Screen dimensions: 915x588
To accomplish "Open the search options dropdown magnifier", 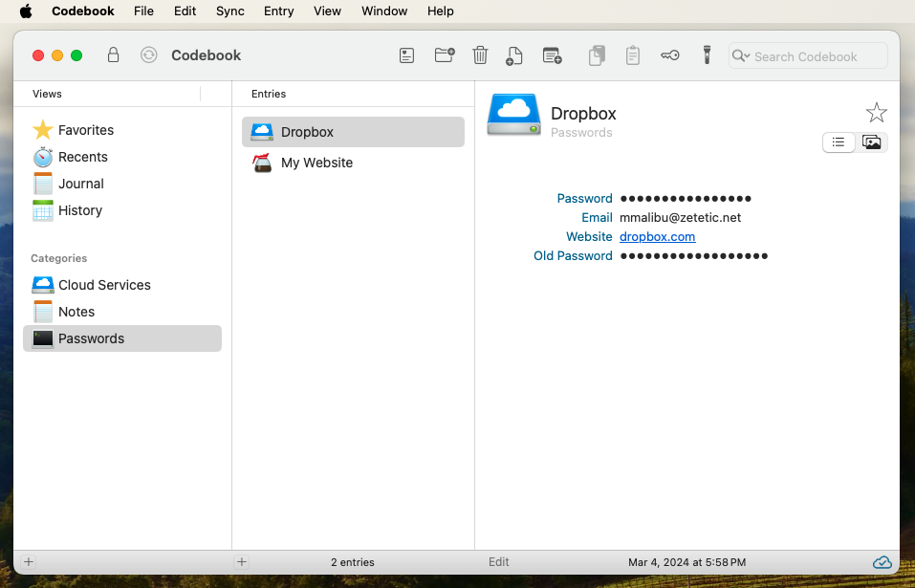I will click(x=741, y=56).
